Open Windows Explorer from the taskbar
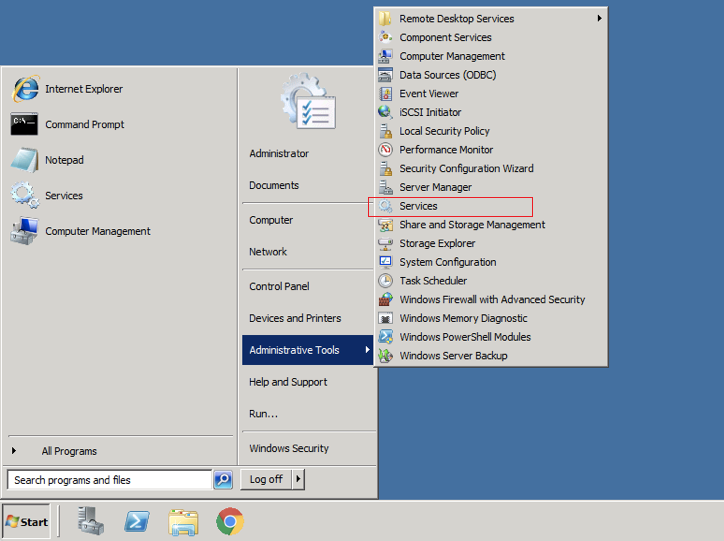The width and height of the screenshot is (724, 541). tap(183, 522)
